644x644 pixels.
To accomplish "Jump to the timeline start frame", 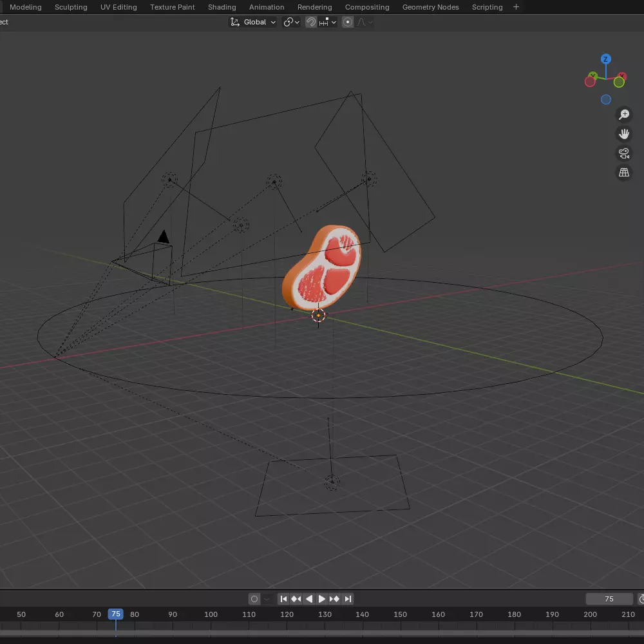I will (283, 599).
